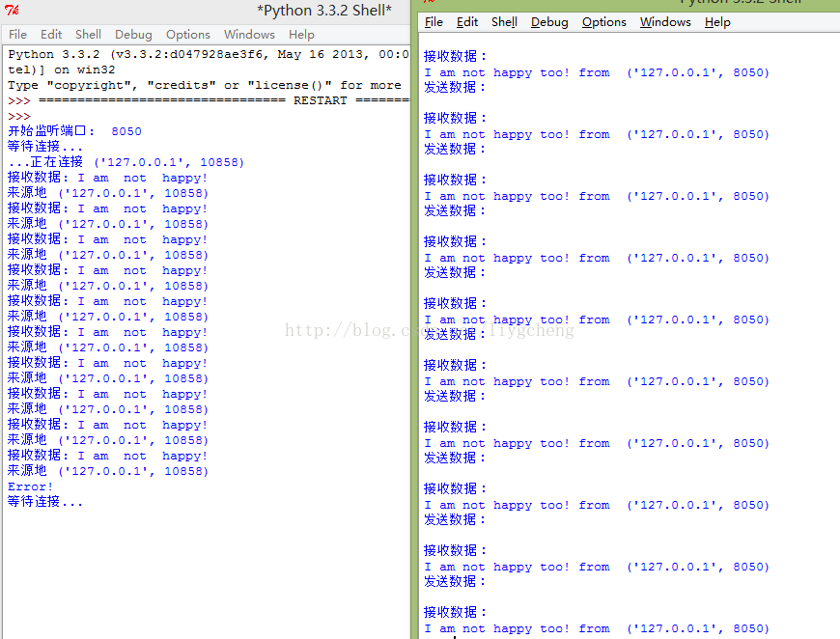Click the bottommost '接收数据:' label in right shell
840x639 pixels.
pos(455,612)
